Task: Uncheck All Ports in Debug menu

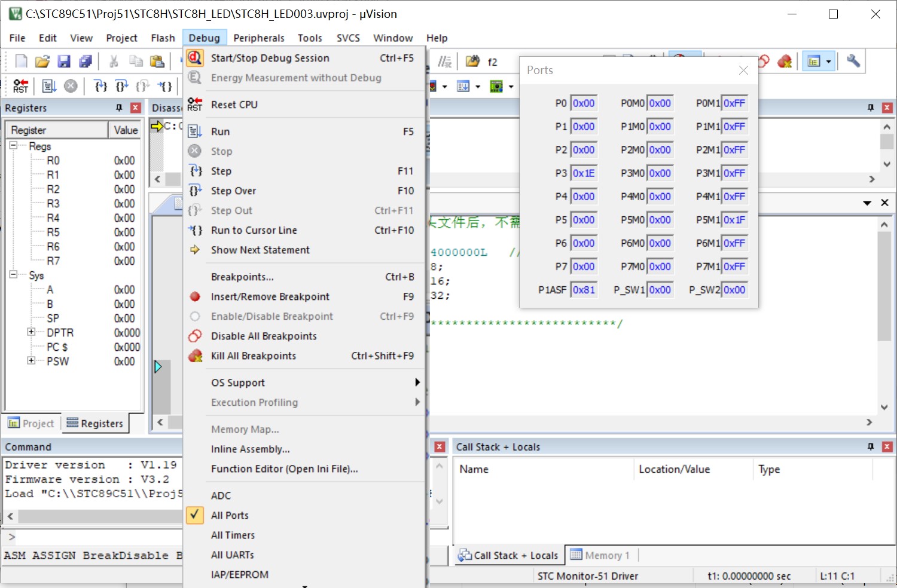Action: 304,515
